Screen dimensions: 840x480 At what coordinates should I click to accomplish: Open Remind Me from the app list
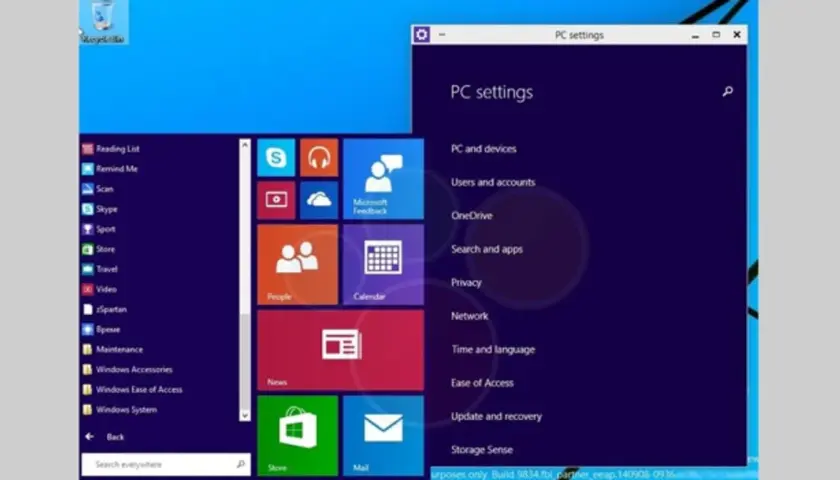(110, 169)
